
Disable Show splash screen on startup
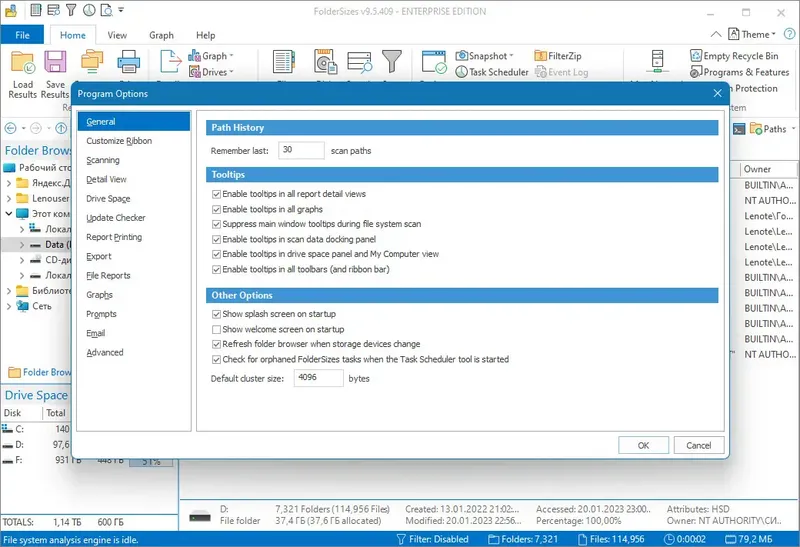[x=216, y=314]
